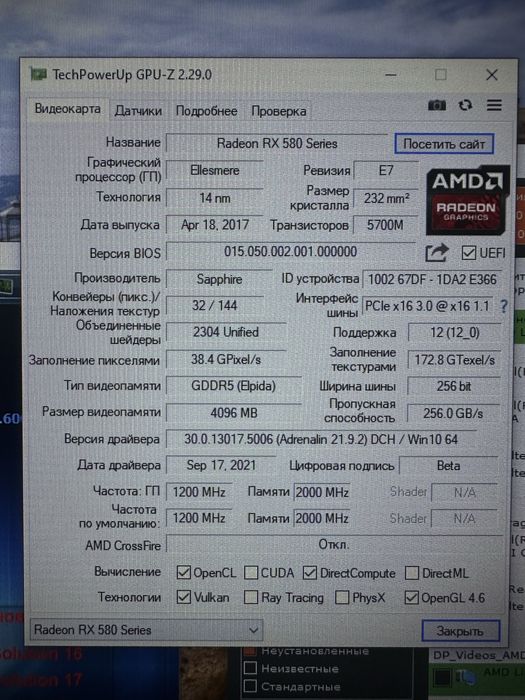Click the Sapphire vendor field

coord(219,279)
